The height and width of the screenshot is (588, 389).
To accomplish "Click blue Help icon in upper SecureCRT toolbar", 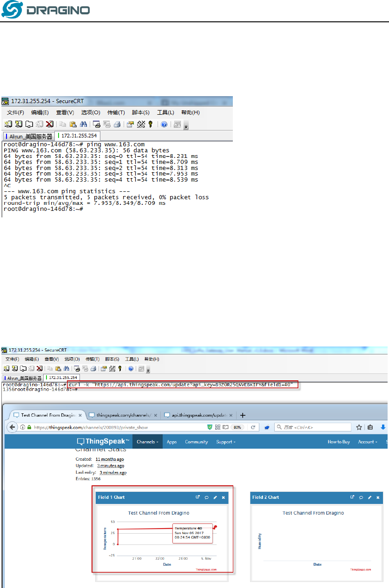I will [x=164, y=124].
